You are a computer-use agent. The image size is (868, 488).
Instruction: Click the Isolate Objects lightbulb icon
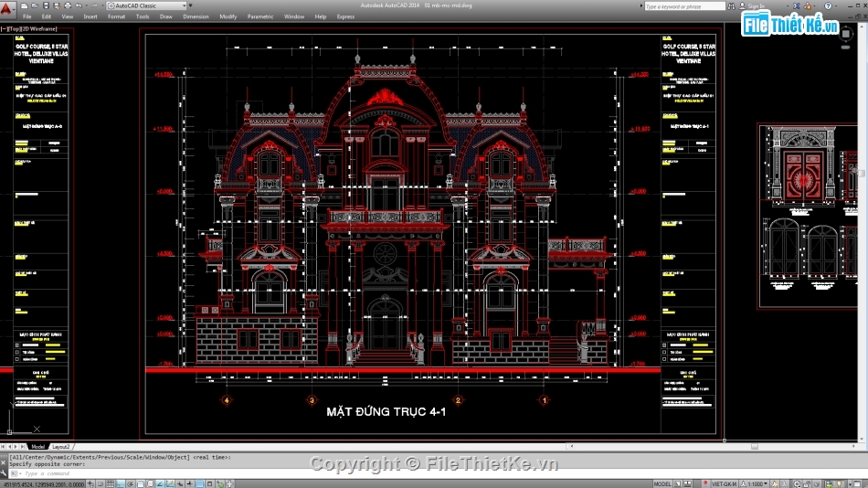[839, 484]
